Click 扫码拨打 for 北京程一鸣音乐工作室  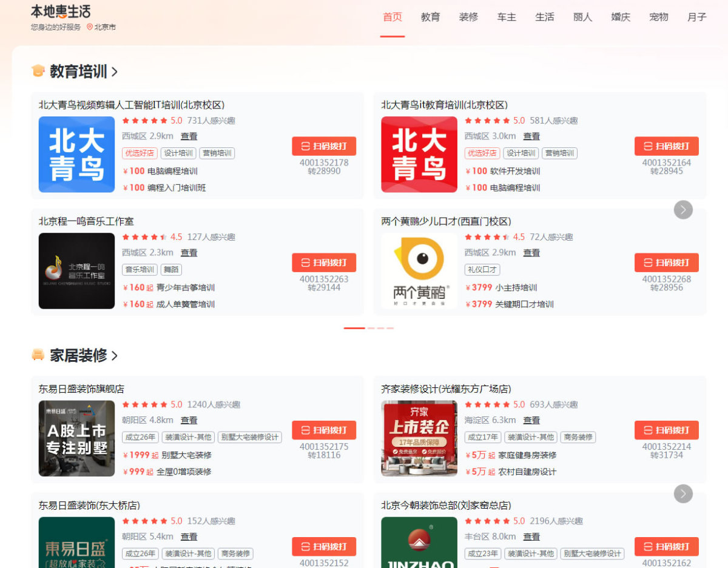324,262
